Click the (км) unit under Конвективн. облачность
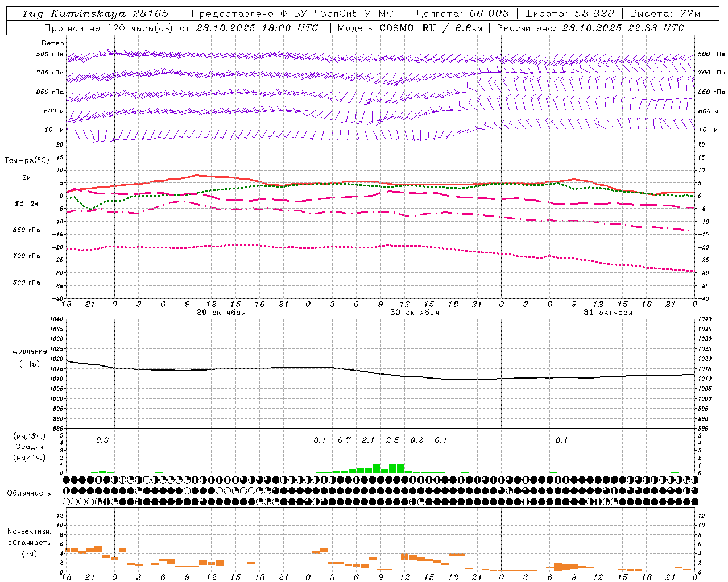This screenshot has height=582, width=728. coord(29,553)
